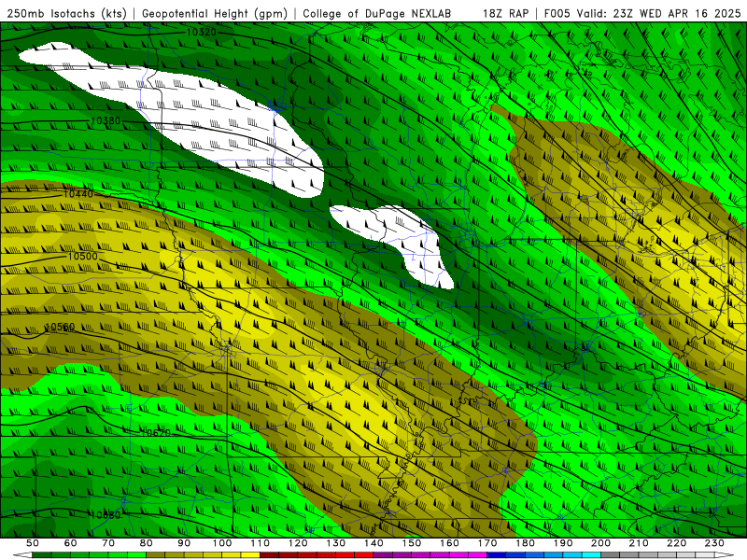Image resolution: width=747 pixels, height=560 pixels.
Task: Pick the bright yellow swatch just before 110
Action: tap(250, 554)
